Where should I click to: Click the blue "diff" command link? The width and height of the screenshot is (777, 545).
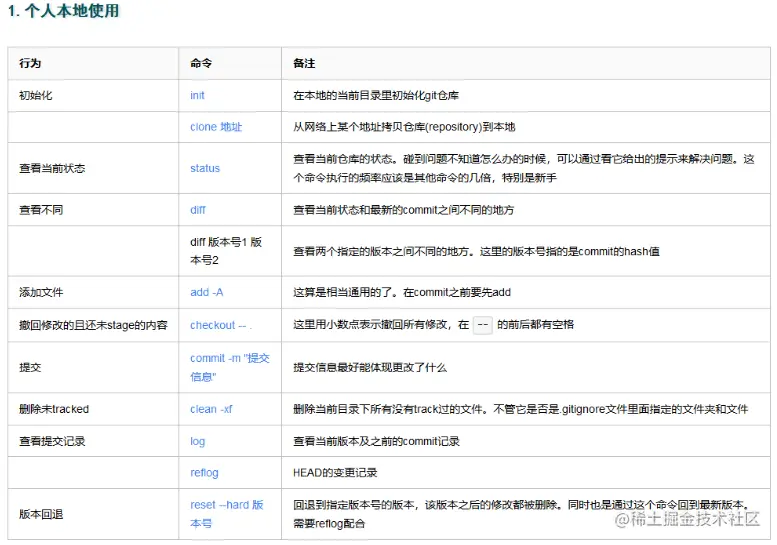(197, 210)
